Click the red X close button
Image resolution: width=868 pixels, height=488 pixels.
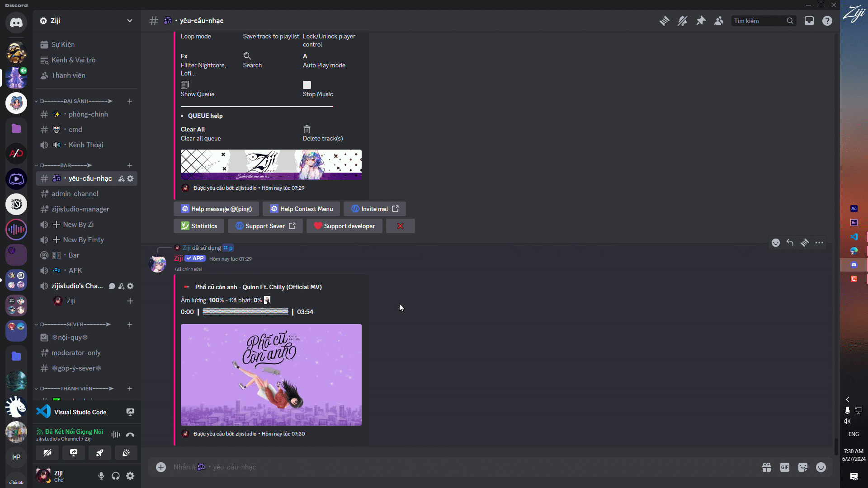tap(401, 226)
